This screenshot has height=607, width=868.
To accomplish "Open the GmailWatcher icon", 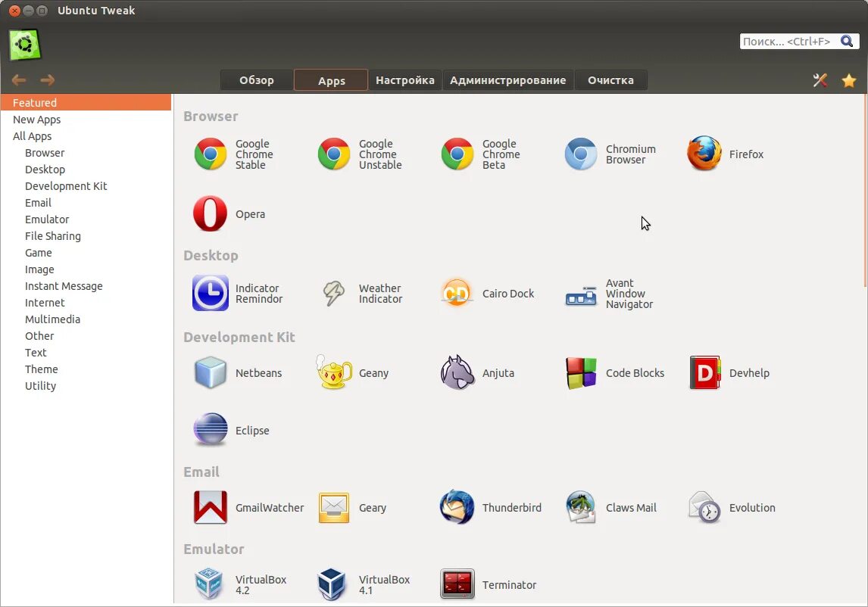I will pyautogui.click(x=211, y=507).
